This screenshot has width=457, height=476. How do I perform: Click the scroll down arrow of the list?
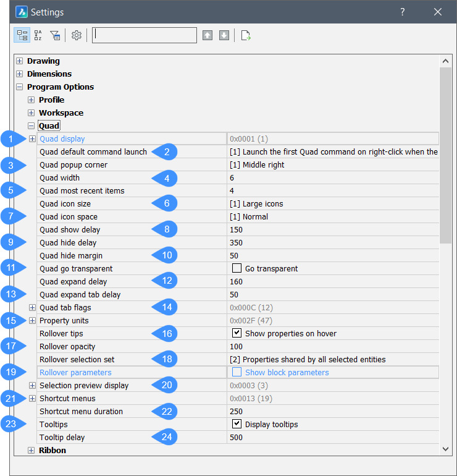coord(445,449)
